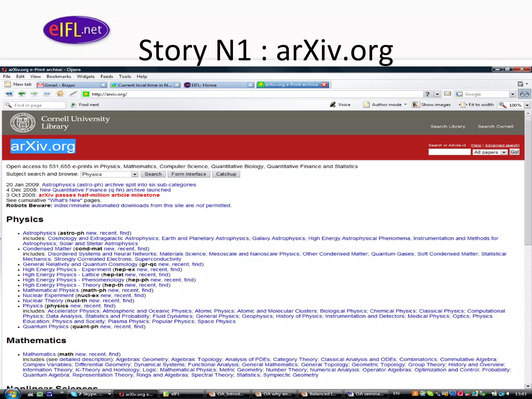Click the Cornell University seal logo
532x399 pixels.
(23, 123)
